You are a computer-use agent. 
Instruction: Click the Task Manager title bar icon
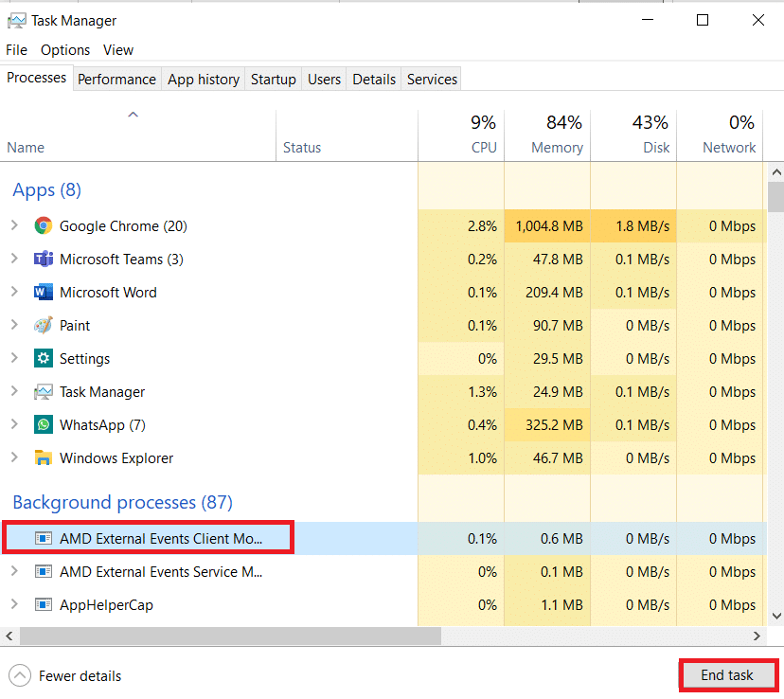click(x=16, y=21)
